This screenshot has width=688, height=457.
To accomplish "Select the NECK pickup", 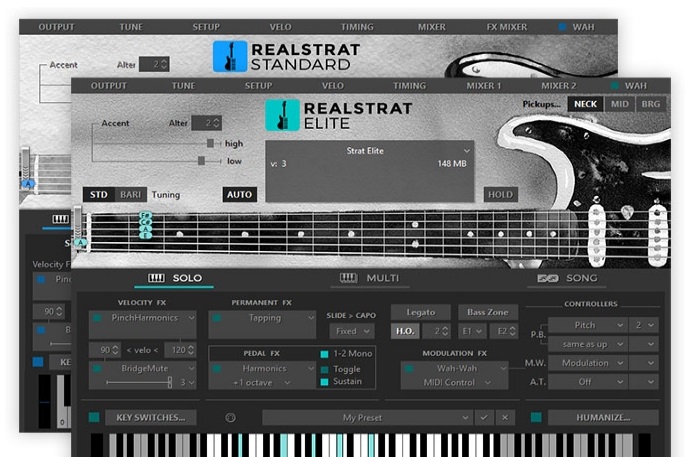I will pos(582,104).
